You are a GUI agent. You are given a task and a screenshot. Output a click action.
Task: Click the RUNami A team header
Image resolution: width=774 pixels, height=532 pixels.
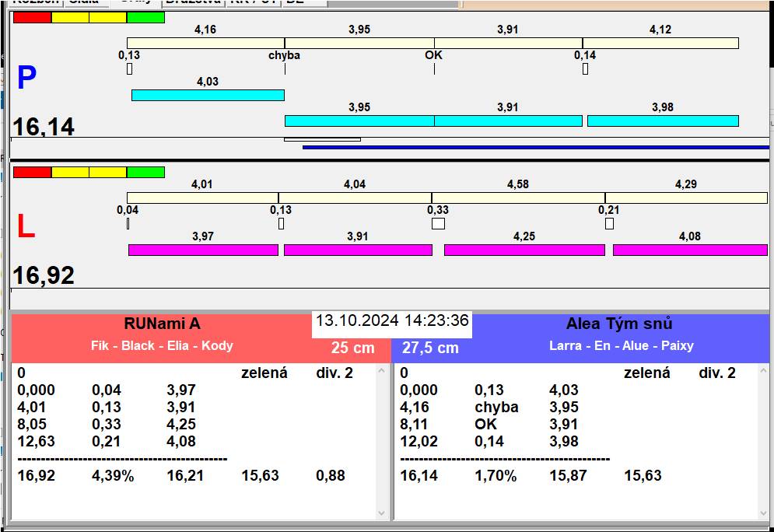coord(162,324)
